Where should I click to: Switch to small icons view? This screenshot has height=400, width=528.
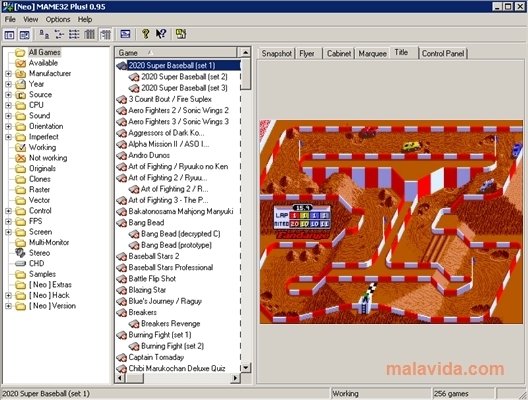59,34
